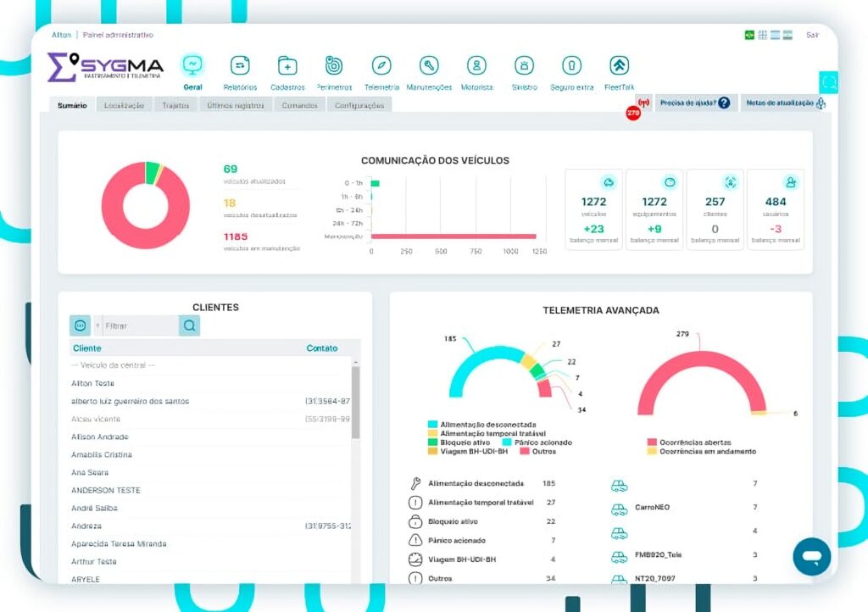This screenshot has width=868, height=612.
Task: Click the Precisa de ajuda? button
Action: (695, 103)
